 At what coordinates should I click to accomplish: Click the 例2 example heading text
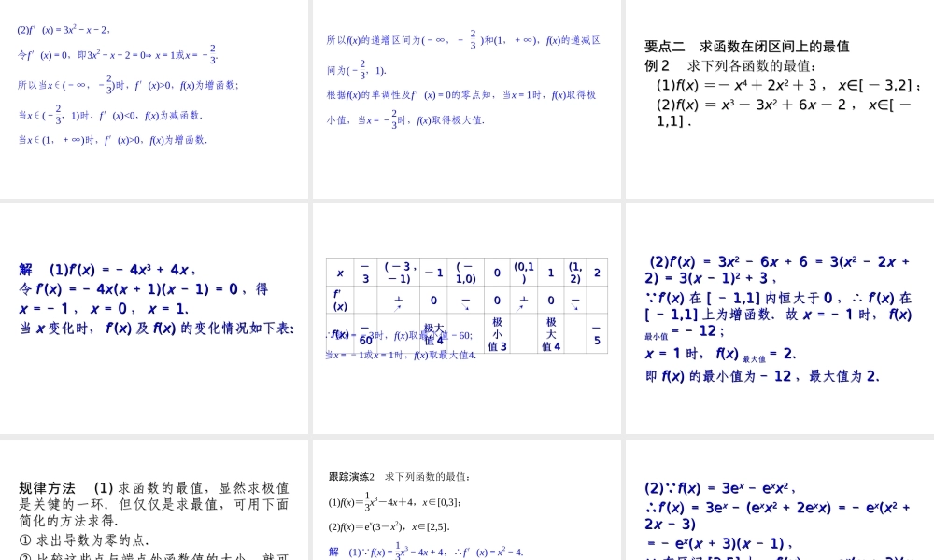point(672,67)
